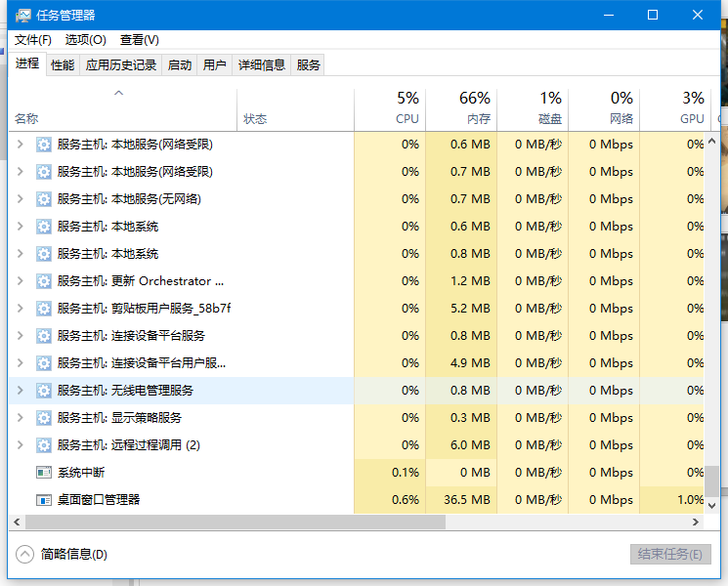
Task: Click 简略信息(D) to collapse details
Action: (74, 555)
